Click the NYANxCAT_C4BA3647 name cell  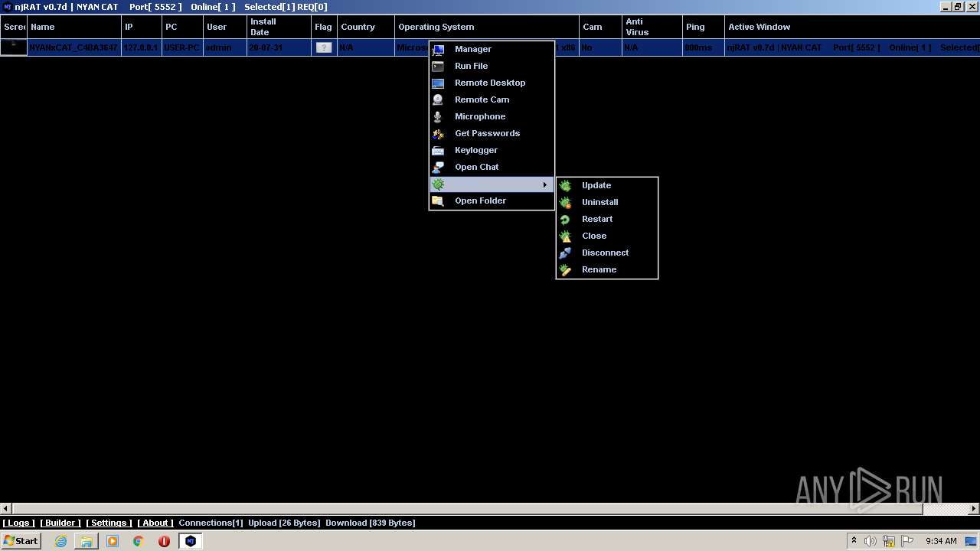pyautogui.click(x=73, y=47)
